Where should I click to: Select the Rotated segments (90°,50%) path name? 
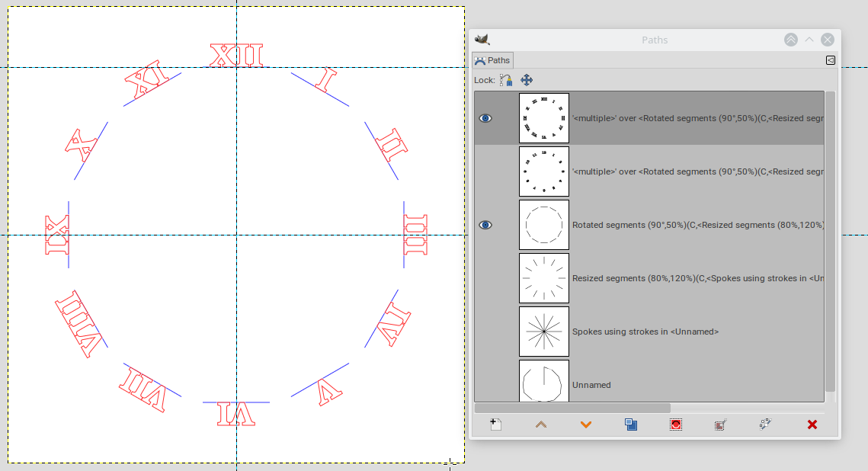[x=698, y=226]
